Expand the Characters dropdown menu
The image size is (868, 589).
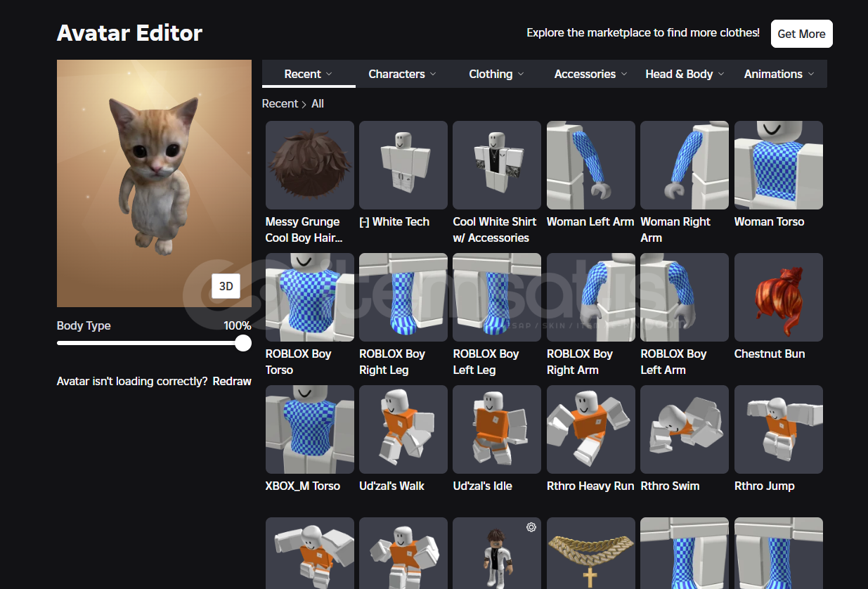pyautogui.click(x=402, y=74)
